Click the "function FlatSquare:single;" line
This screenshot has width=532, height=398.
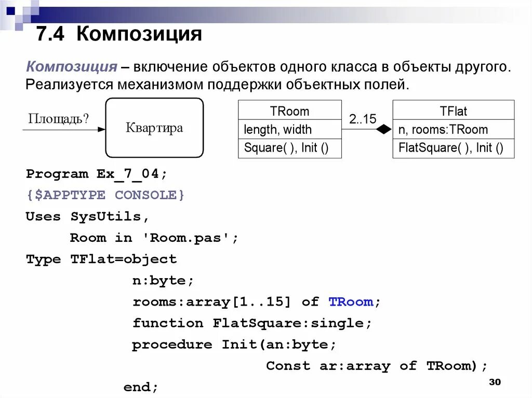tap(252, 323)
